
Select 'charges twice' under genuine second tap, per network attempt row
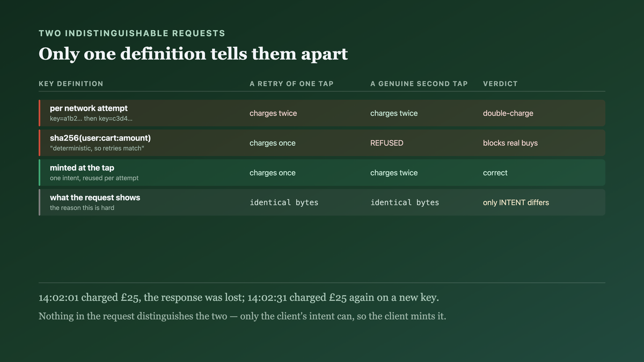coord(394,113)
